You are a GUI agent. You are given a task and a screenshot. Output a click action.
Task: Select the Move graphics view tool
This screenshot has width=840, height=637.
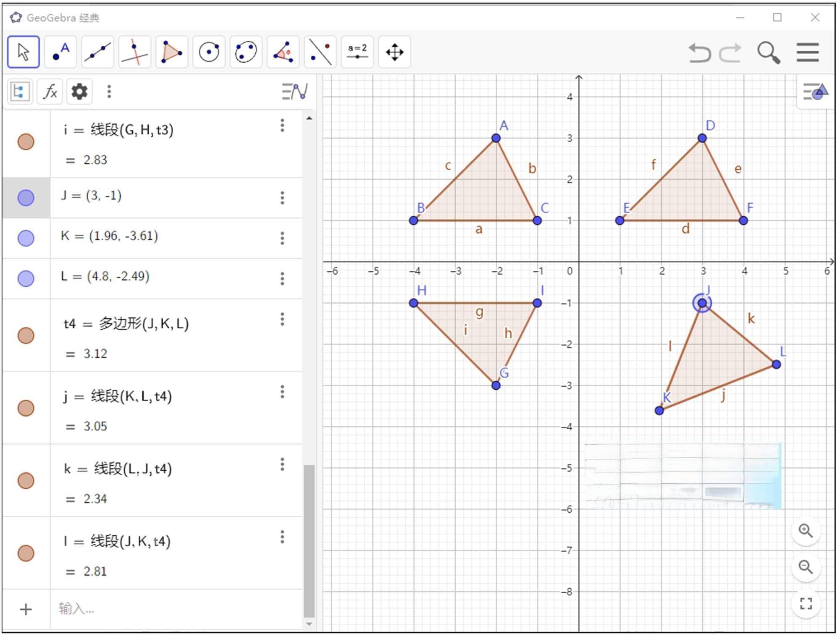[394, 52]
